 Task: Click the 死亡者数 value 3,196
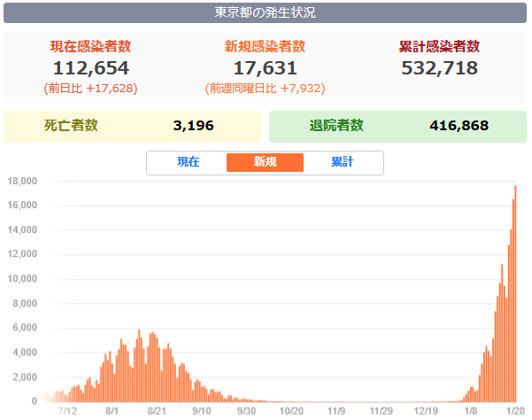pyautogui.click(x=193, y=126)
